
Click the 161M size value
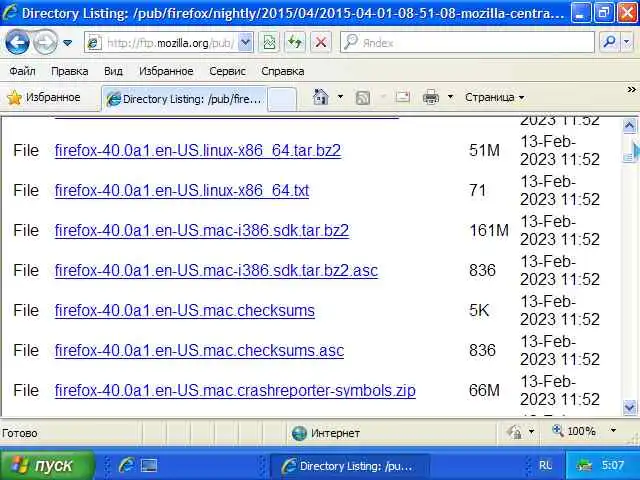(x=489, y=230)
